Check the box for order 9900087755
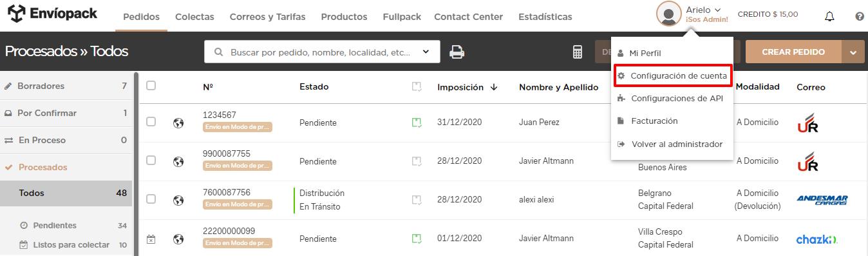The height and width of the screenshot is (256, 868). pyautogui.click(x=151, y=161)
